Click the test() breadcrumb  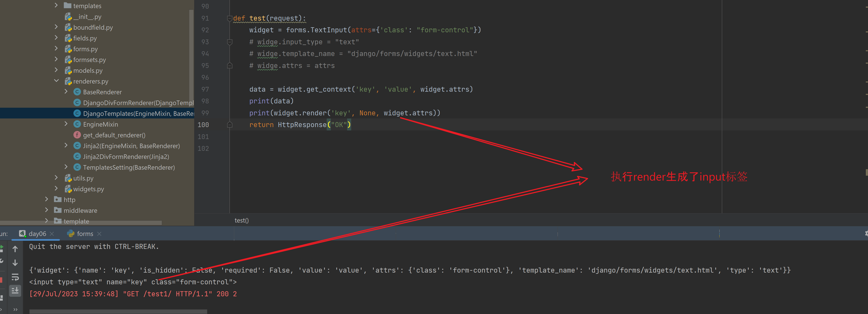[241, 220]
